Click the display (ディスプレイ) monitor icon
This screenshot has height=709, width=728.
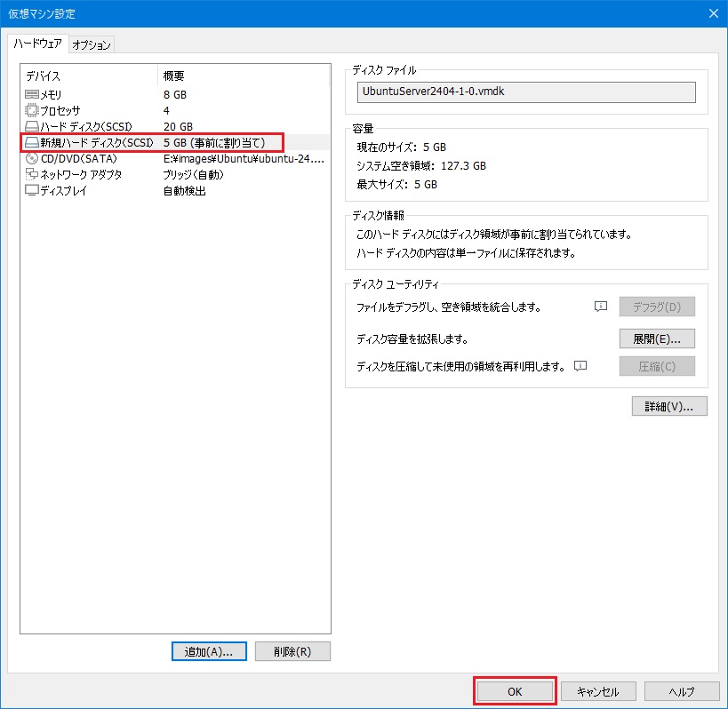32,190
